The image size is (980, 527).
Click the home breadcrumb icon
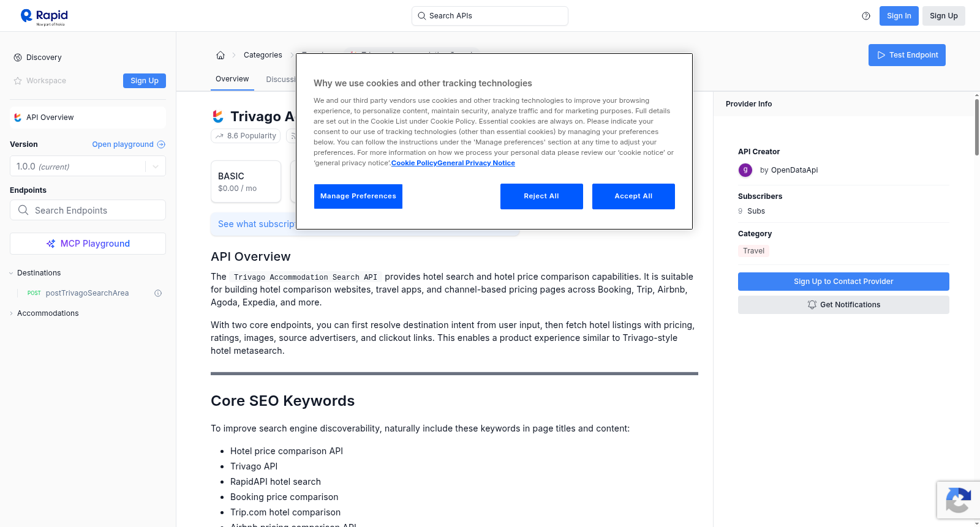(x=221, y=55)
